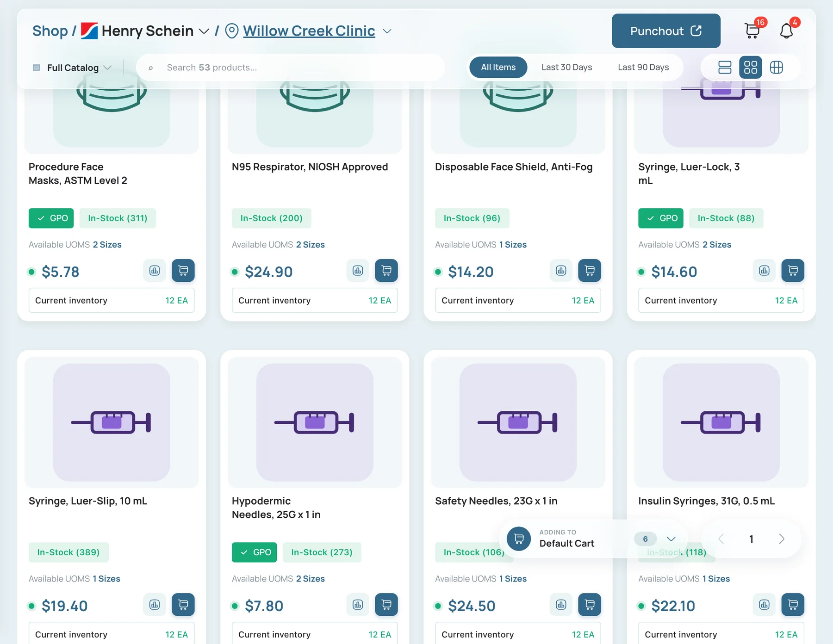Click Current inventory field for Disposable Face Shield
Screen dimensions: 833x644
tap(518, 300)
